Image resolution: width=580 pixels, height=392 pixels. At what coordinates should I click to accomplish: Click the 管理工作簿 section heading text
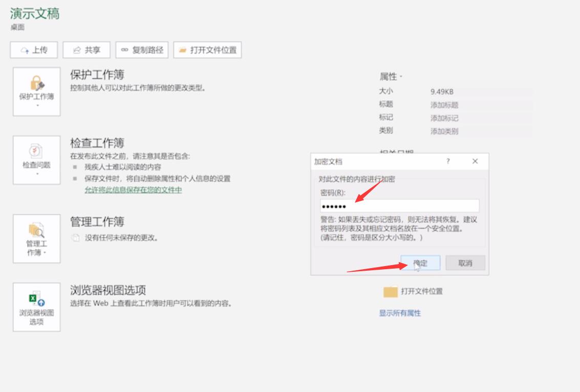click(97, 222)
